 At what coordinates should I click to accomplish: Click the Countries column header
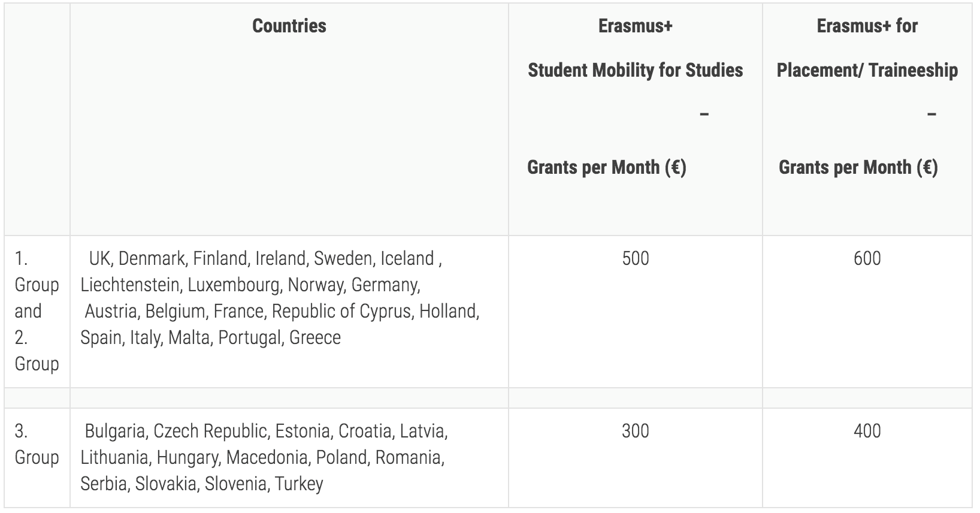click(289, 26)
